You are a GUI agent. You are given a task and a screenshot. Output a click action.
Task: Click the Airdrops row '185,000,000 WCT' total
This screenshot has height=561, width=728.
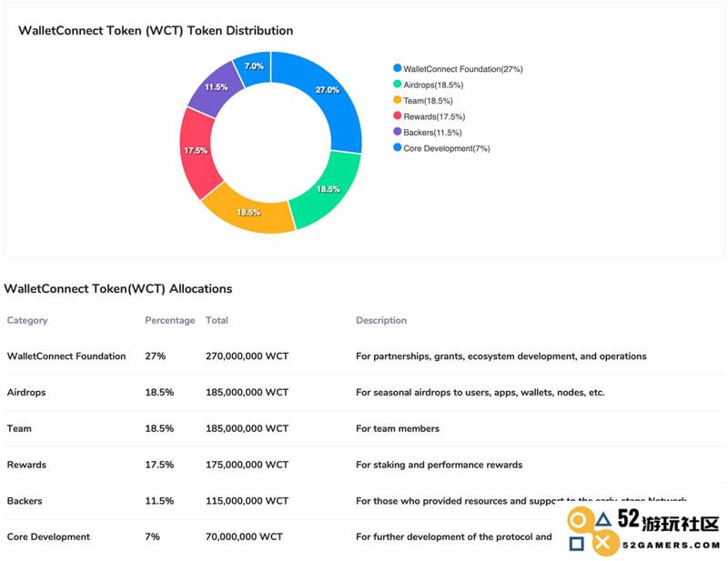pos(247,392)
